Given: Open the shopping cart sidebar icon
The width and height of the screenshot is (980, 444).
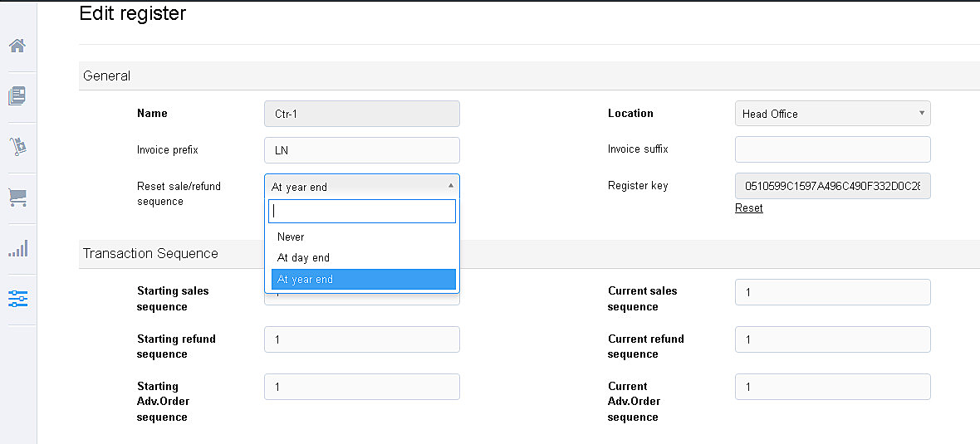Looking at the screenshot, I should click(17, 198).
